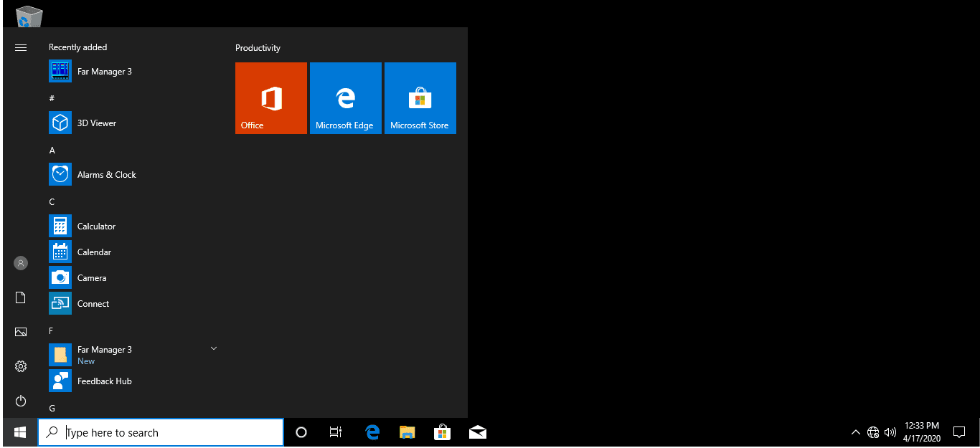The height and width of the screenshot is (448, 980).
Task: Open Settings gear in Start sidebar
Action: pyautogui.click(x=21, y=366)
